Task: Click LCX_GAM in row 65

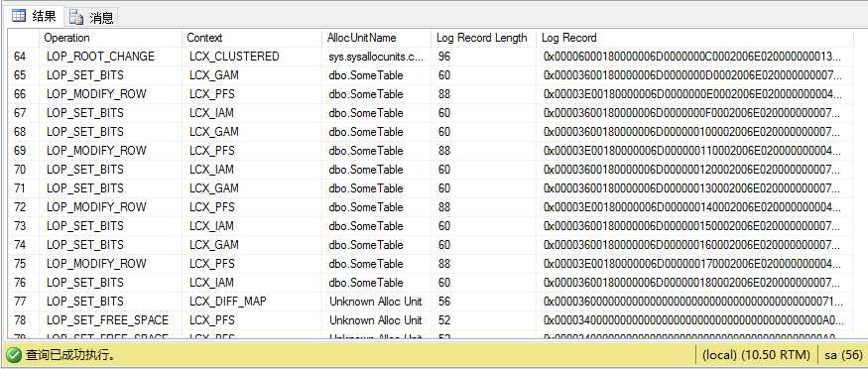Action: tap(213, 75)
